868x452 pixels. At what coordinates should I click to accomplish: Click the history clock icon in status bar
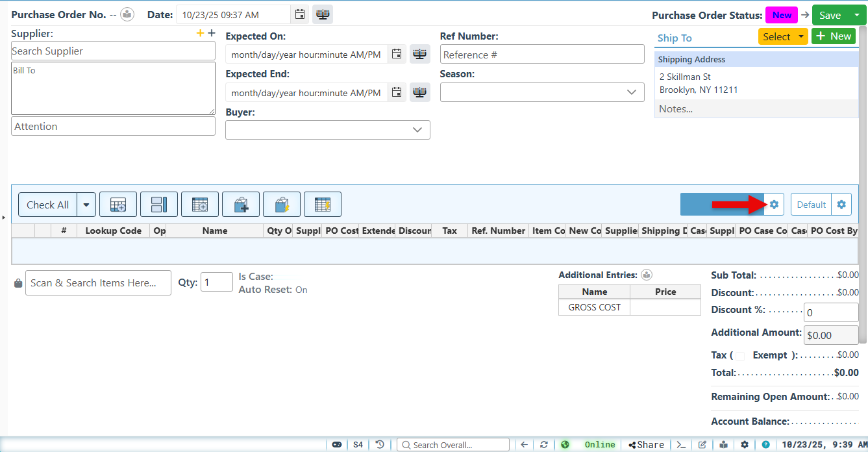(380, 445)
